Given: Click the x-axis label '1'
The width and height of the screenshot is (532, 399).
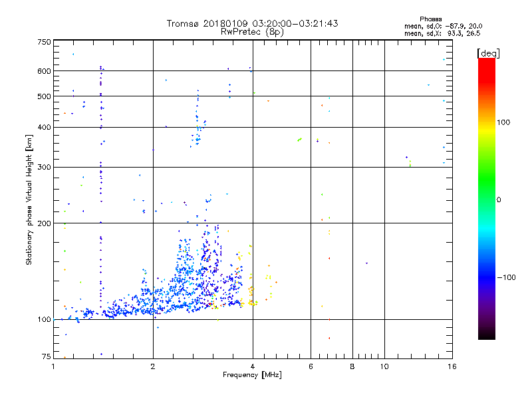Looking at the screenshot, I should [x=53, y=366].
